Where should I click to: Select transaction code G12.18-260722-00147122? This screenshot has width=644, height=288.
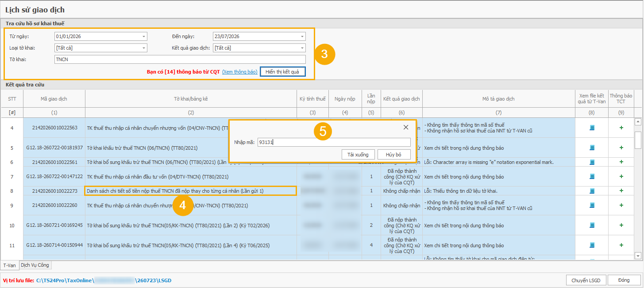point(54,177)
